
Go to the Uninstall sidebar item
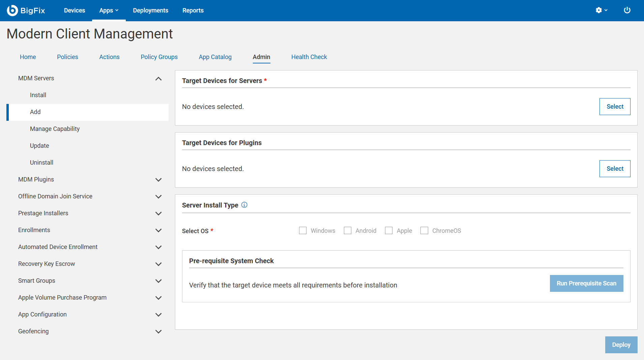[x=41, y=163]
